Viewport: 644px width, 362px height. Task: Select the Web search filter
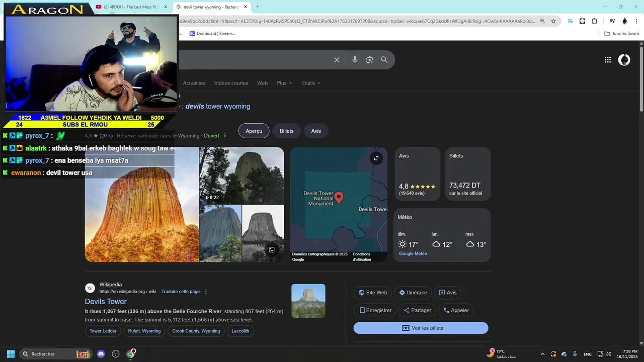click(x=262, y=83)
